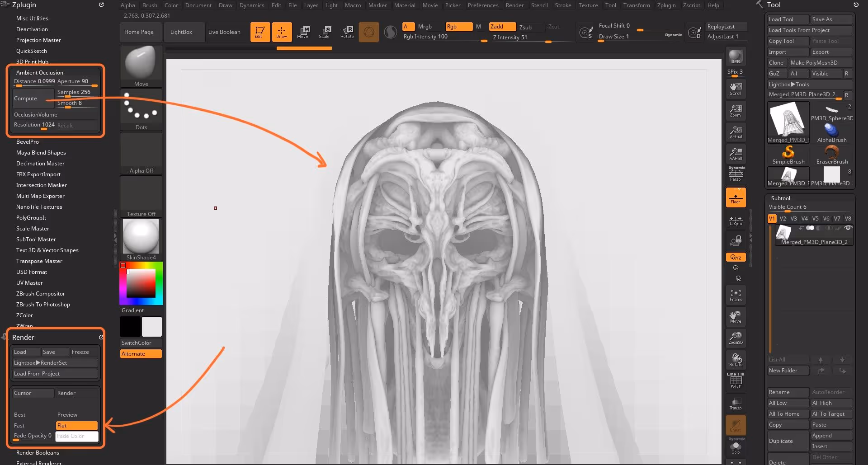Click the Fade Color swatch
Image resolution: width=868 pixels, height=465 pixels.
point(76,436)
